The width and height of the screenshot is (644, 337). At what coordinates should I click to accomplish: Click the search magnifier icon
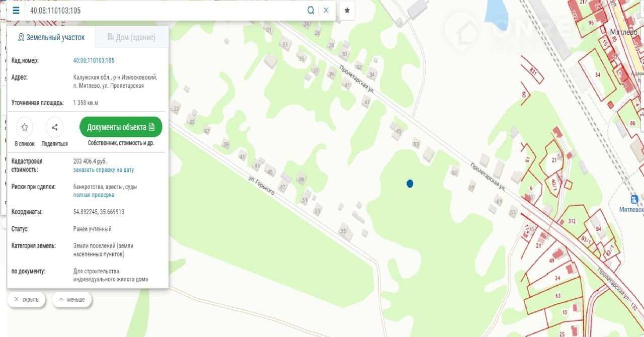pos(311,11)
